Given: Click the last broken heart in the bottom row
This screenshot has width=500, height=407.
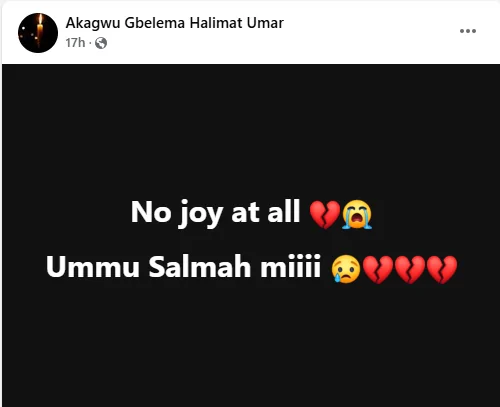Looking at the screenshot, I should point(442,269).
